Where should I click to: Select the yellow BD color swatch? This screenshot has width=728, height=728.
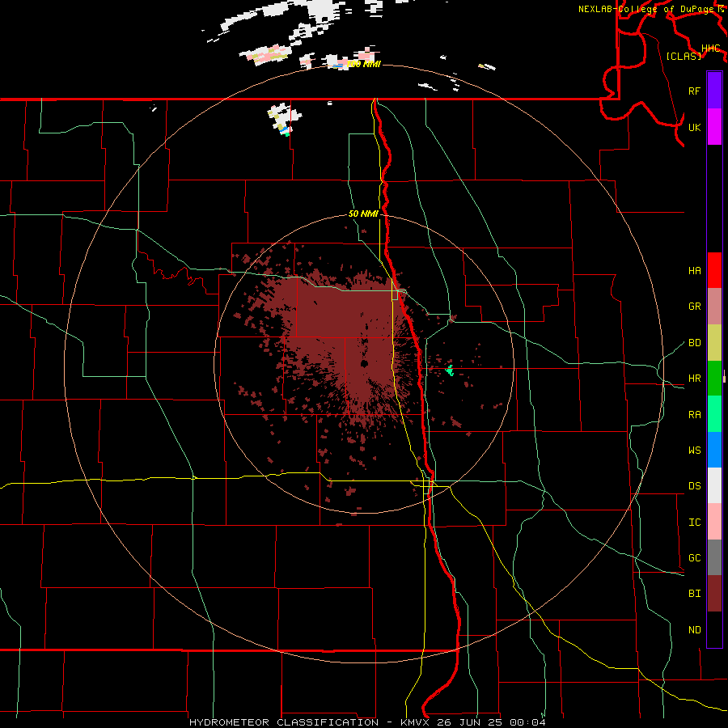click(x=714, y=343)
